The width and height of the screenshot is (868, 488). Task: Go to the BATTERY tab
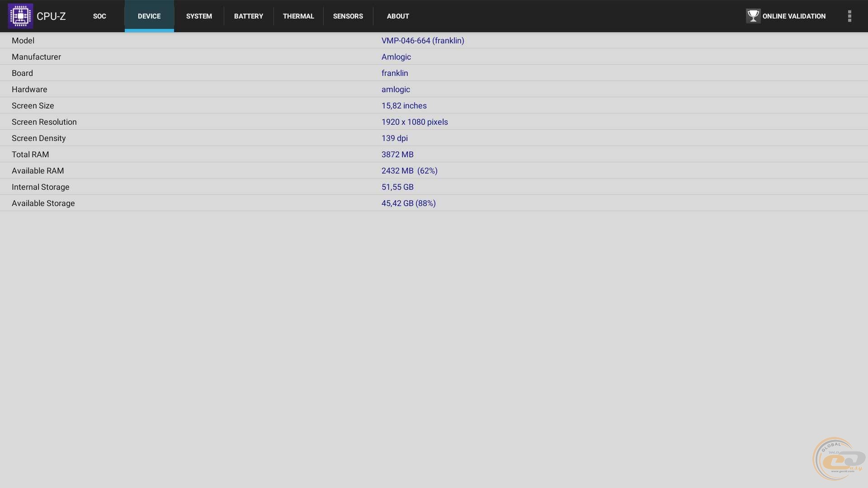pyautogui.click(x=249, y=16)
